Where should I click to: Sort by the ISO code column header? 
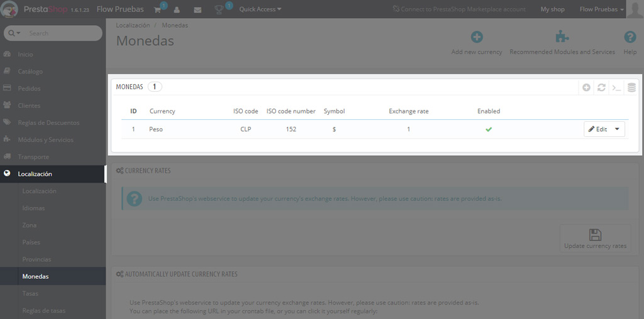[x=246, y=111]
